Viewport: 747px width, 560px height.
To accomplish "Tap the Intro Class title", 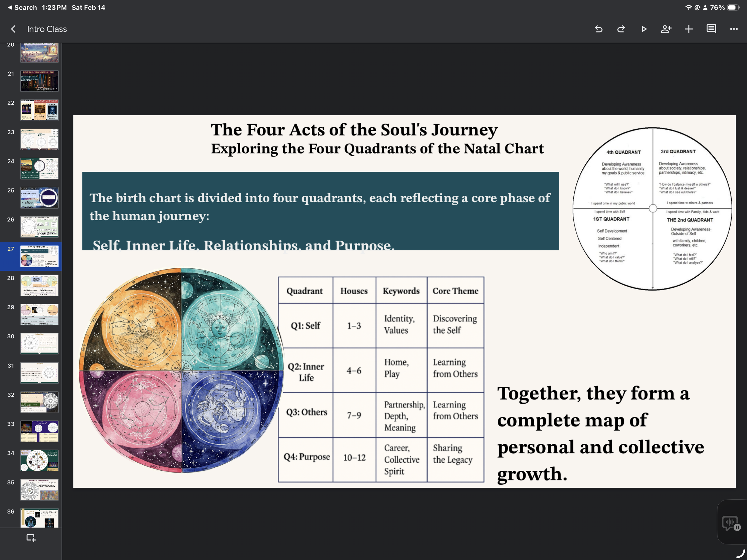I will tap(47, 29).
